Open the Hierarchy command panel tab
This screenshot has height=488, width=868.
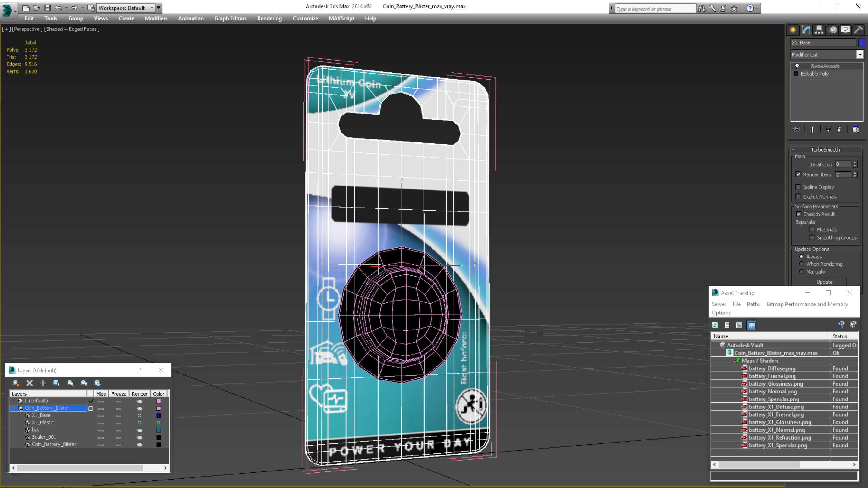point(819,30)
